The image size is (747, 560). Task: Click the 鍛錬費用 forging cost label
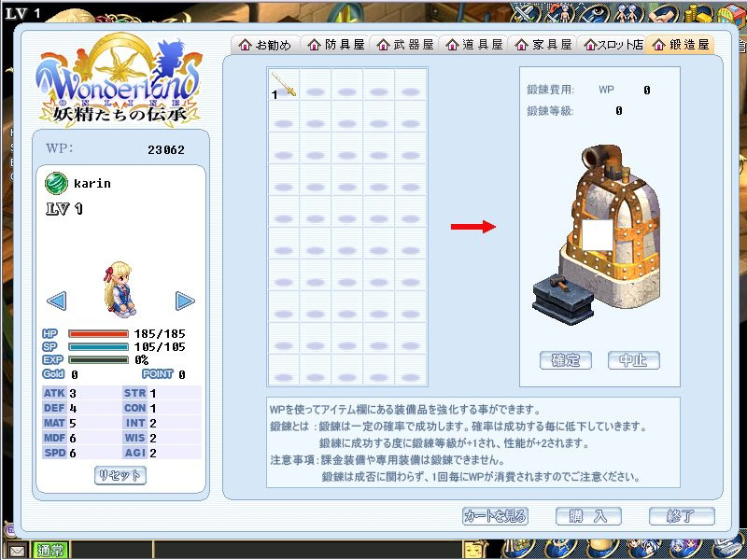[550, 90]
